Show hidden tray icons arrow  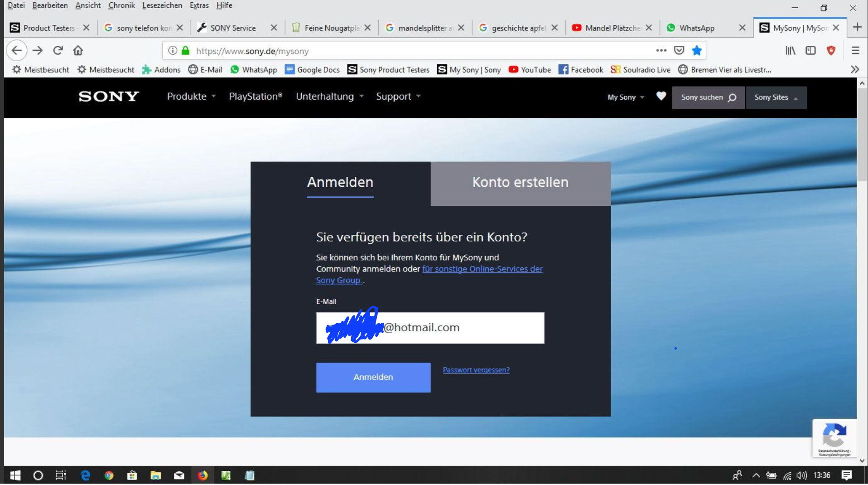[x=756, y=475]
